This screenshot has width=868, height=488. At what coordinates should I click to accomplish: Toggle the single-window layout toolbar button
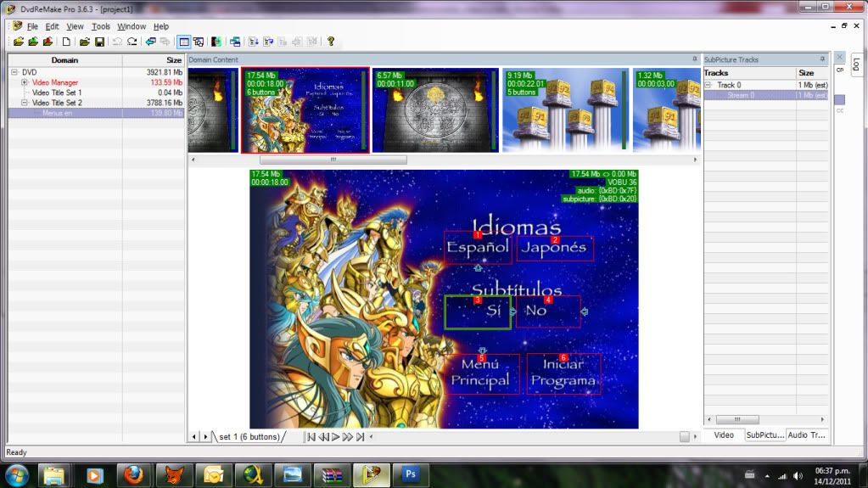(x=184, y=42)
